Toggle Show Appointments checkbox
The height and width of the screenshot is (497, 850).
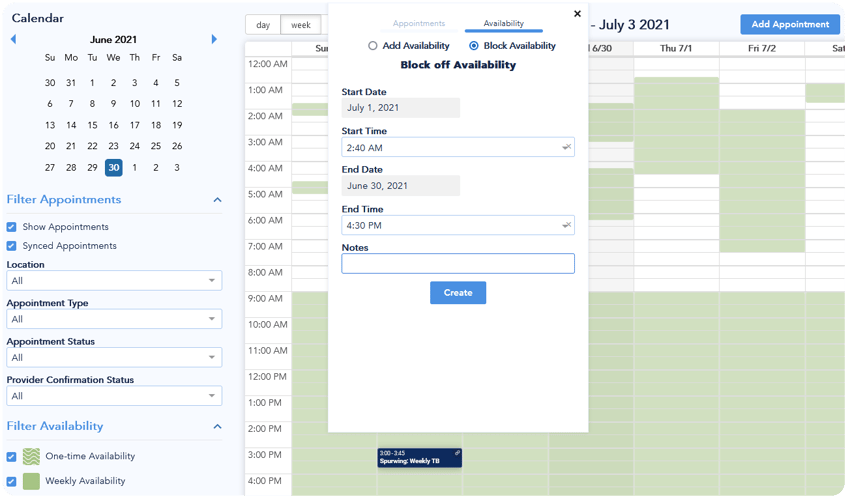tap(11, 227)
